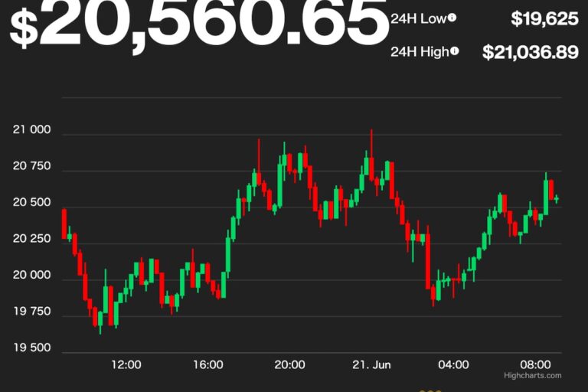Click the 21. Jun date axis label

pos(371,364)
